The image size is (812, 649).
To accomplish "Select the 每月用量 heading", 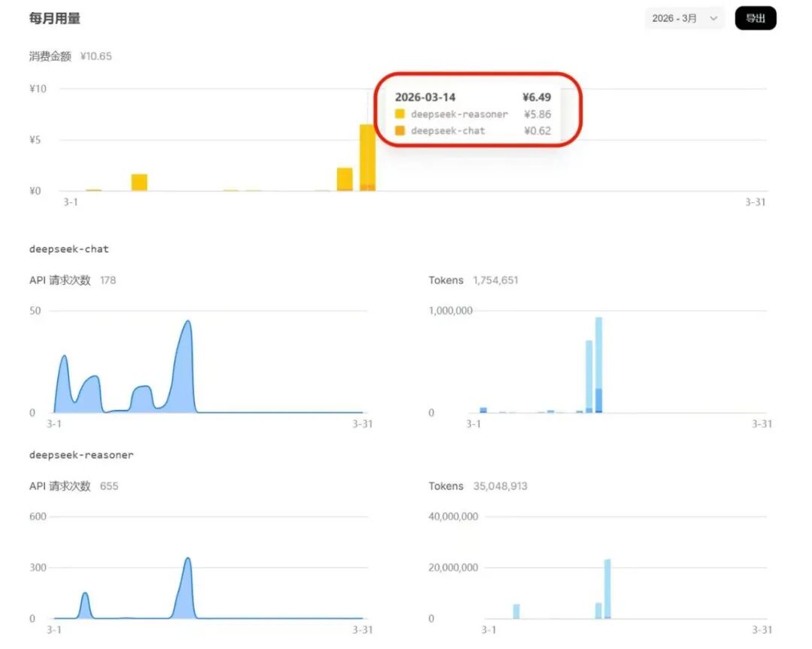I will pyautogui.click(x=55, y=19).
